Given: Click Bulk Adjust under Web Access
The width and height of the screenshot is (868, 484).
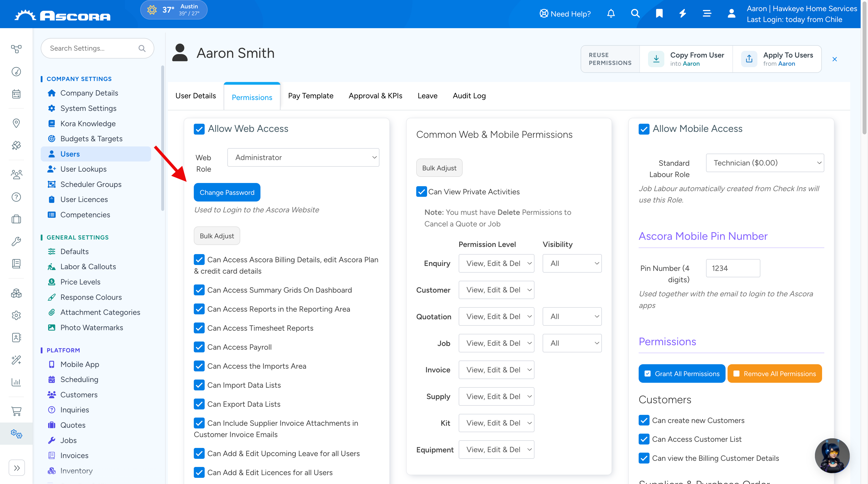Looking at the screenshot, I should pos(217,236).
